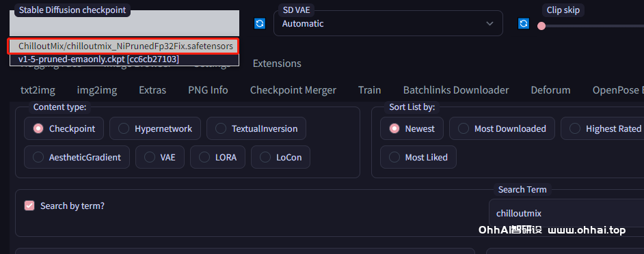This screenshot has height=254, width=644.
Task: Expand the SD VAE dropdown arrow
Action: [x=489, y=23]
